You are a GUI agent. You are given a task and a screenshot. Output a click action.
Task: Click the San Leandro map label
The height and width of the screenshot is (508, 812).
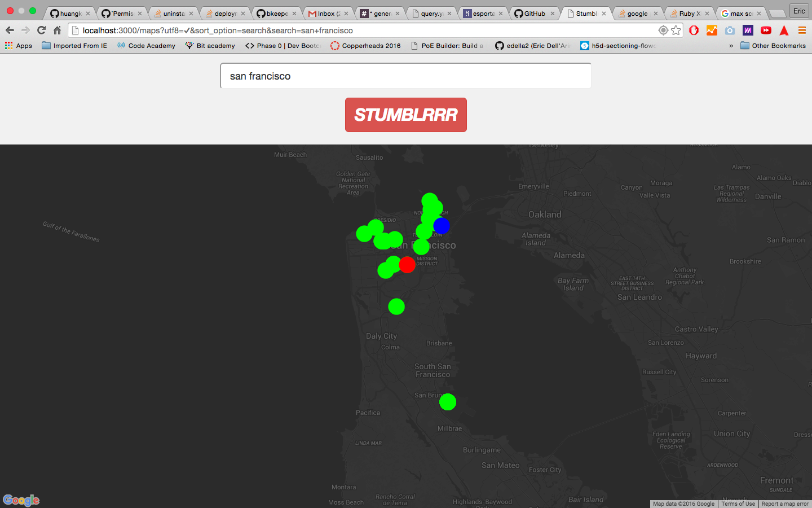point(639,297)
